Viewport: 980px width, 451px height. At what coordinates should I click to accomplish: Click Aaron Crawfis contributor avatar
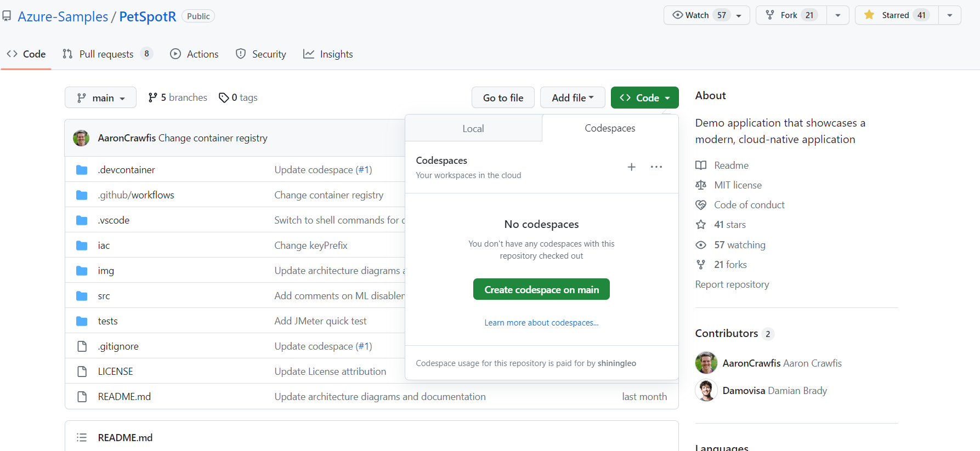click(706, 363)
